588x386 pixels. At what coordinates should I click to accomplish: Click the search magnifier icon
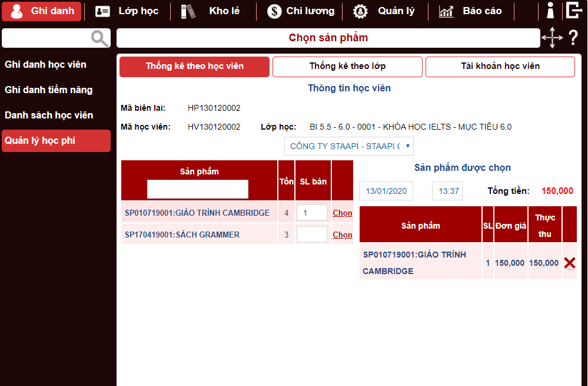point(100,39)
